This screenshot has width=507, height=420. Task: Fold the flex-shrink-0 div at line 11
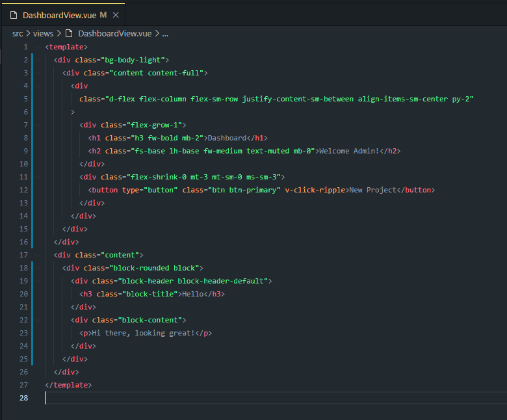click(x=38, y=177)
